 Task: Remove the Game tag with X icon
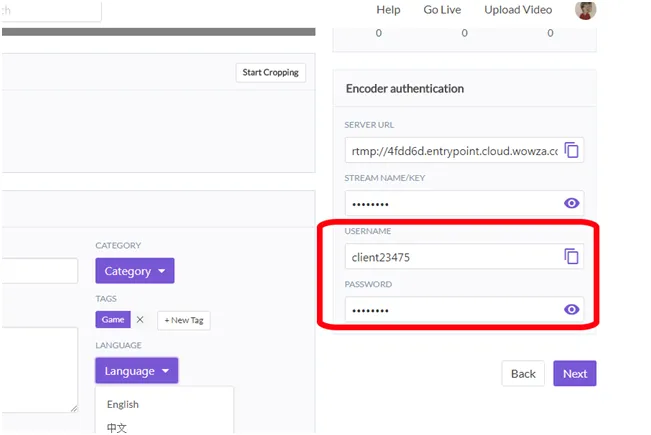tap(140, 320)
